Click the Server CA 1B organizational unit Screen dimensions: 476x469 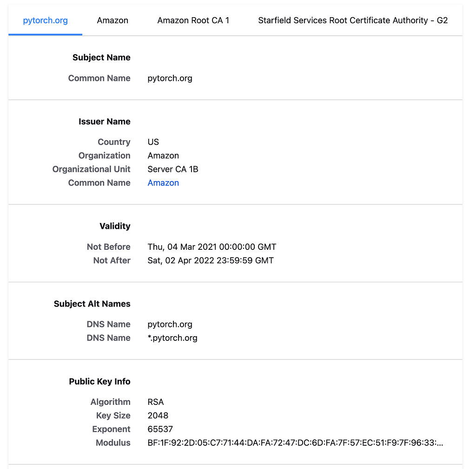point(173,169)
